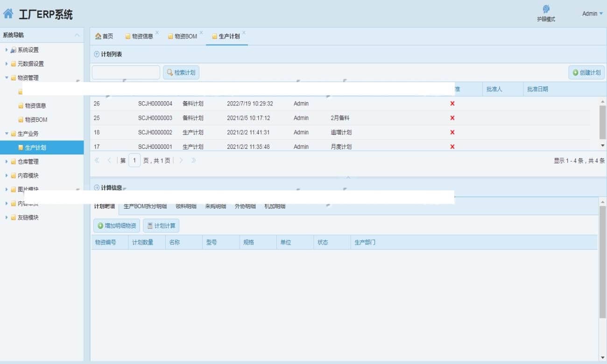Go to last page in pagination
Image resolution: width=607 pixels, height=364 pixels.
pos(193,160)
